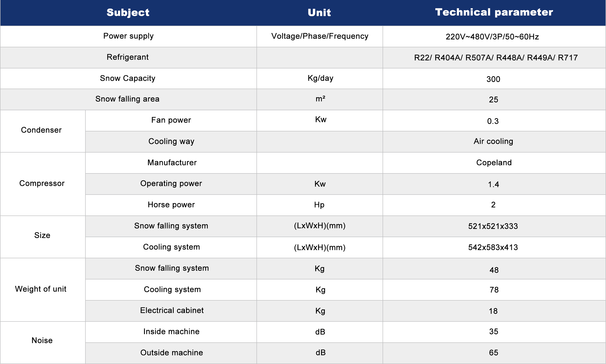Click the Refrigerant row label
Image resolution: width=606 pixels, height=364 pixels.
(128, 57)
